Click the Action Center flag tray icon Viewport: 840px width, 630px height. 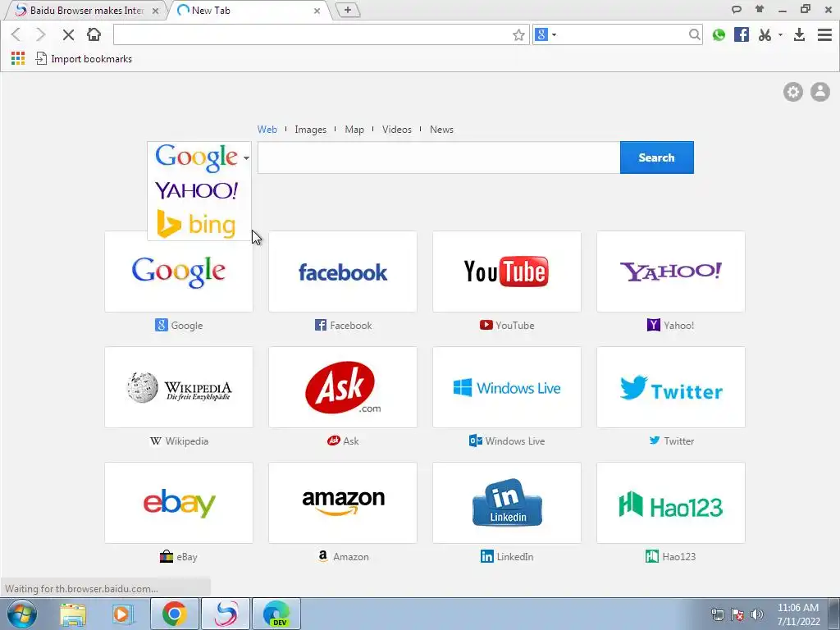point(737,614)
